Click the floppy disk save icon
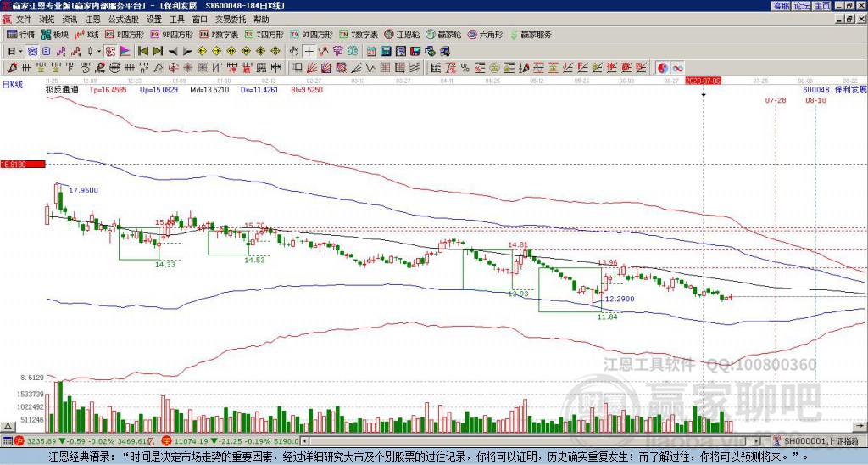868x465 pixels. tap(415, 51)
